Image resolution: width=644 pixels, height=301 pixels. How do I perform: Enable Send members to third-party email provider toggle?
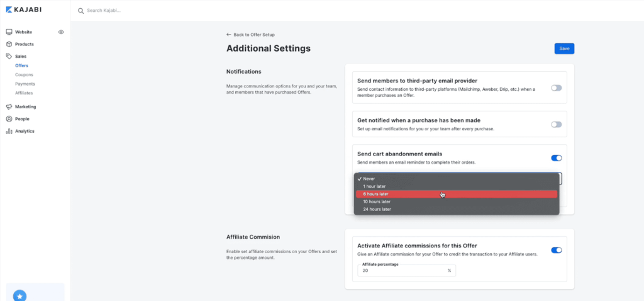[x=556, y=88]
